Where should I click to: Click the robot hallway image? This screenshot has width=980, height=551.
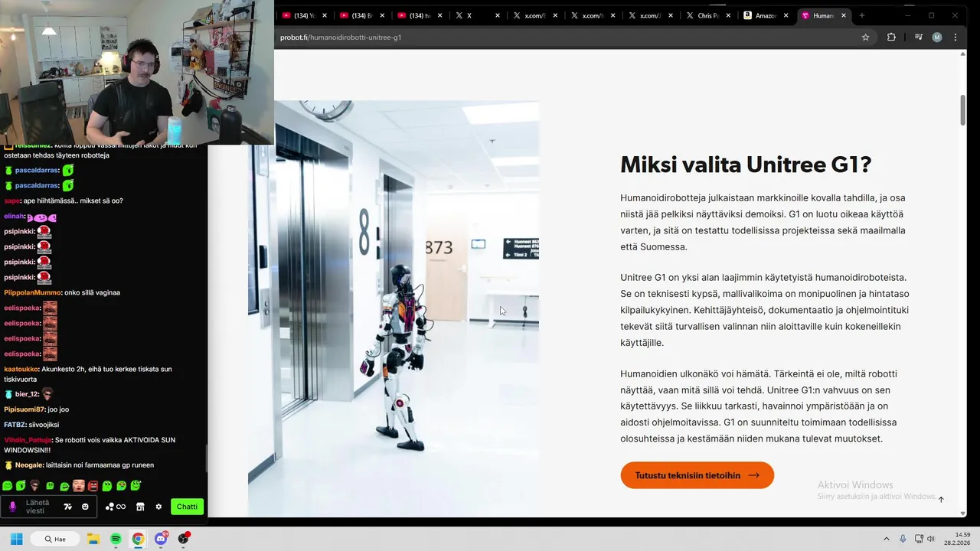click(x=394, y=308)
